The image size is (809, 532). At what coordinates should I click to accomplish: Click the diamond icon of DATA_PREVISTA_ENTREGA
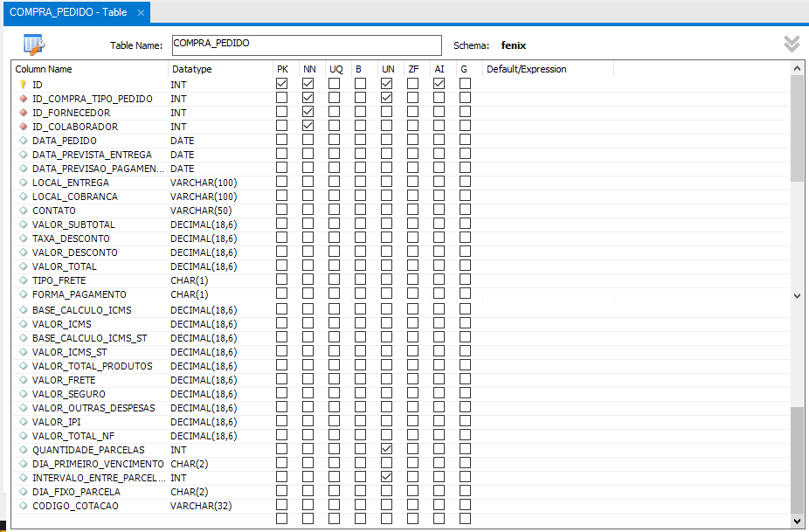tap(24, 154)
